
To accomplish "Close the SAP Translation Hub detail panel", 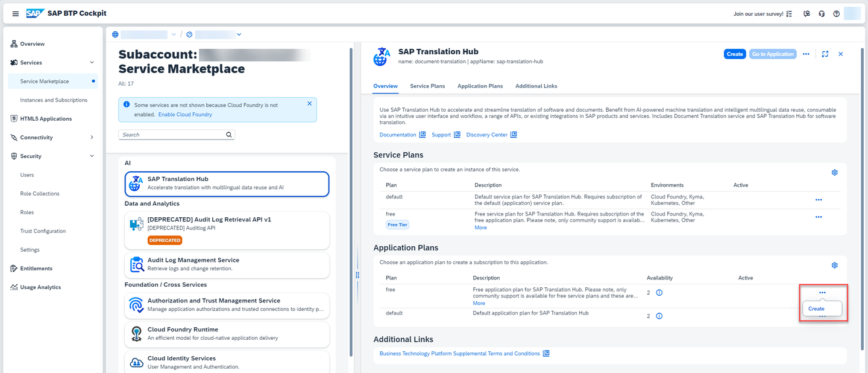I will (x=841, y=54).
